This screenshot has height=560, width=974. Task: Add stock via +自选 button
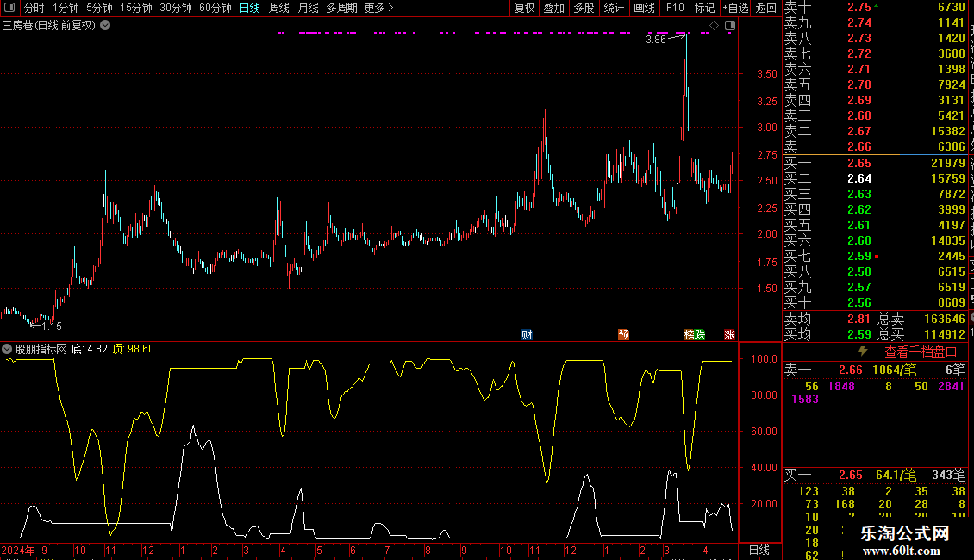[736, 8]
